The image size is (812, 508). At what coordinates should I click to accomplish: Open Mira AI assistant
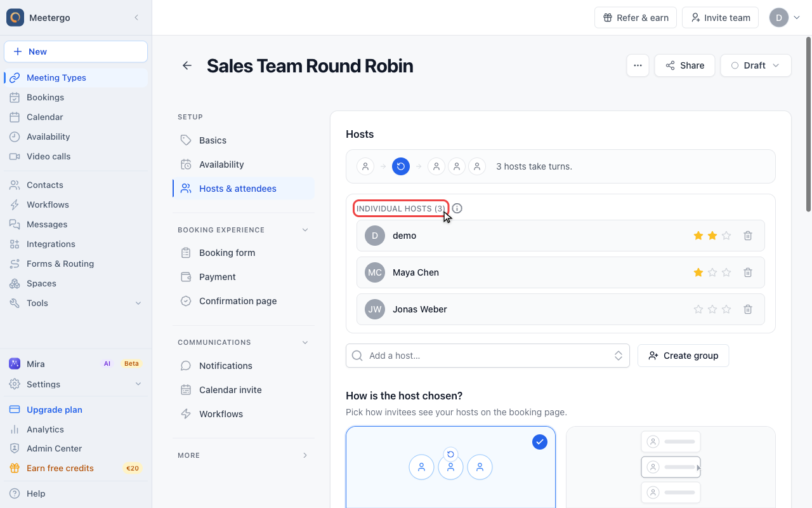[x=75, y=364]
